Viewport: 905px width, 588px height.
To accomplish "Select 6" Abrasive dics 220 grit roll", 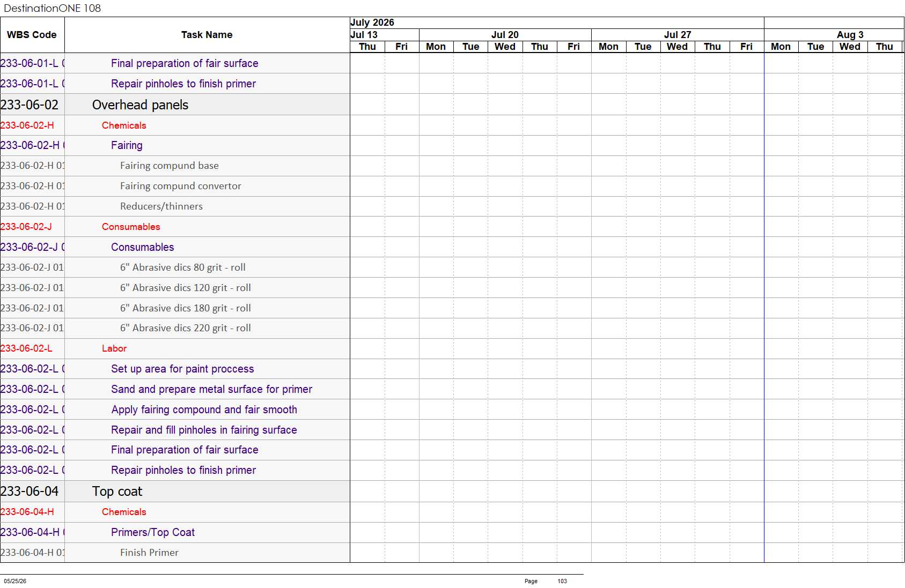I will pos(186,328).
